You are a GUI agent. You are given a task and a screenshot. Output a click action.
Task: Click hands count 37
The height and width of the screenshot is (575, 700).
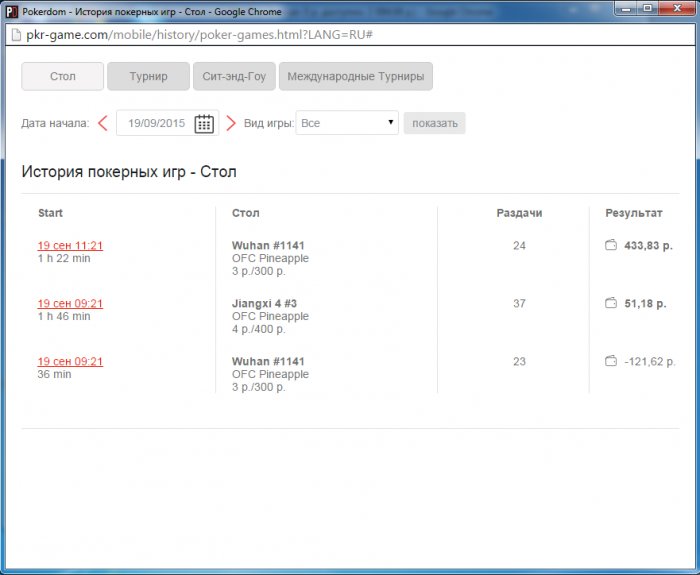(x=519, y=304)
